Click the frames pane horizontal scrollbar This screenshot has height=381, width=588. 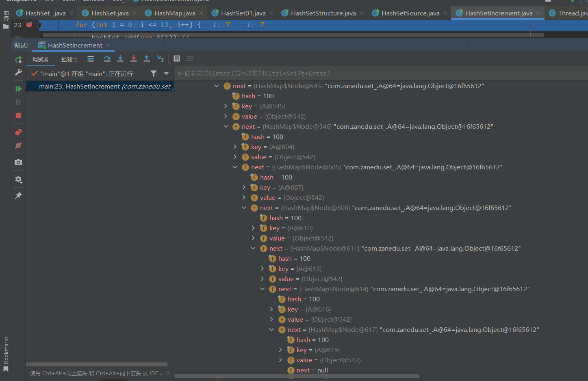click(97, 364)
